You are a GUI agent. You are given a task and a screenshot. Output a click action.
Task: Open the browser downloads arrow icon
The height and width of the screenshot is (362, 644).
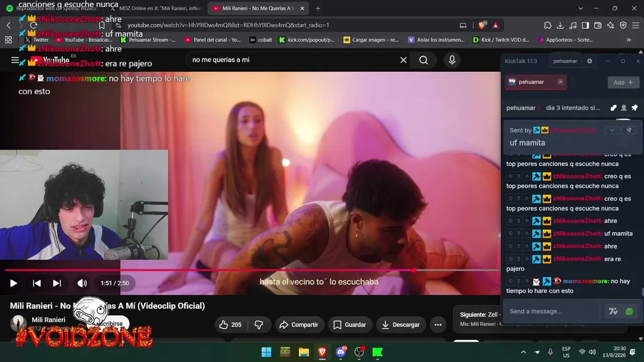pos(560,25)
